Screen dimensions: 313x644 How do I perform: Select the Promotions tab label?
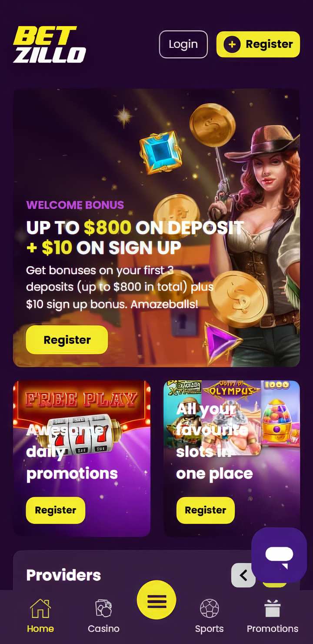pos(273,629)
